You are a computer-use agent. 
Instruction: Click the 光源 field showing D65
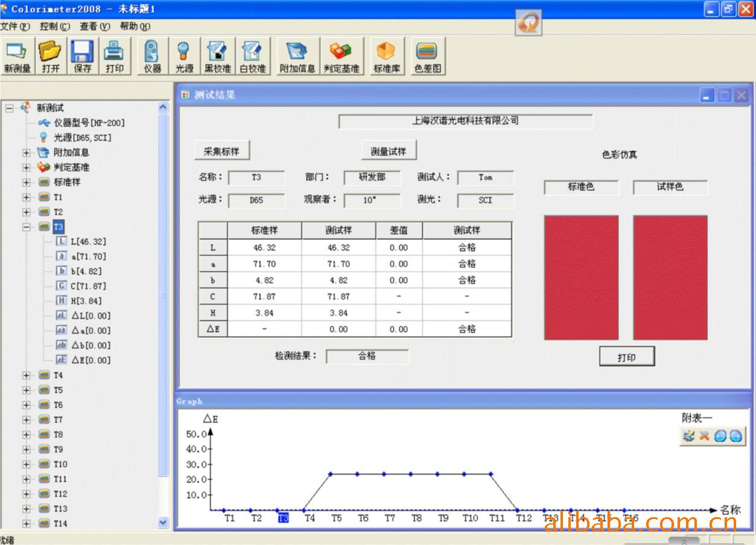[256, 200]
